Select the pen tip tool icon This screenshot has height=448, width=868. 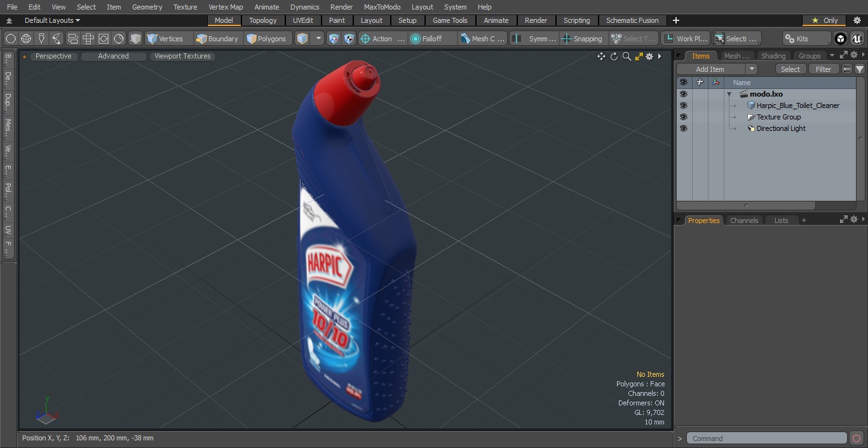click(x=41, y=39)
